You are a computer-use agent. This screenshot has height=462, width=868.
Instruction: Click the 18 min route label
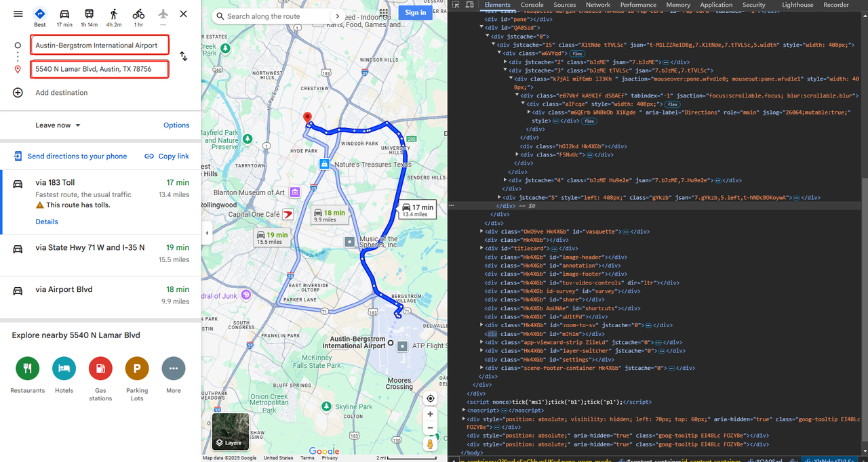click(329, 215)
